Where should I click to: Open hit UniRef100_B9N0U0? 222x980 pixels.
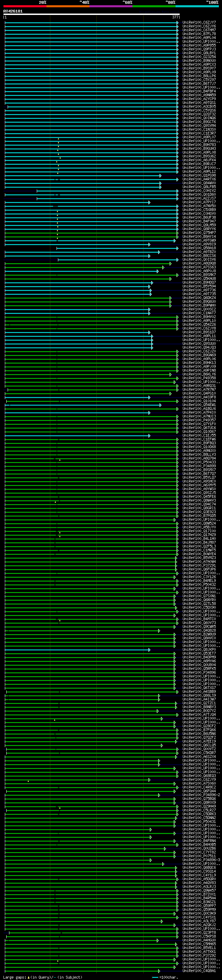click(x=199, y=60)
